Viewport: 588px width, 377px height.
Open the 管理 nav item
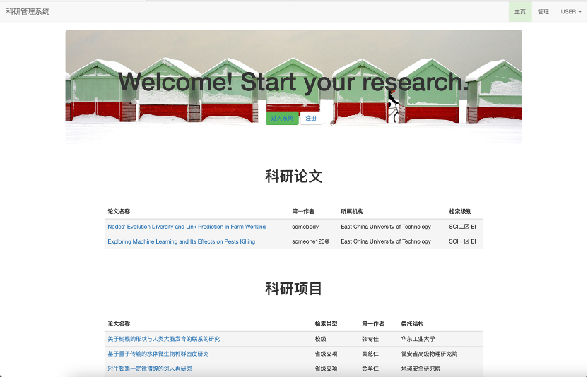pos(543,11)
